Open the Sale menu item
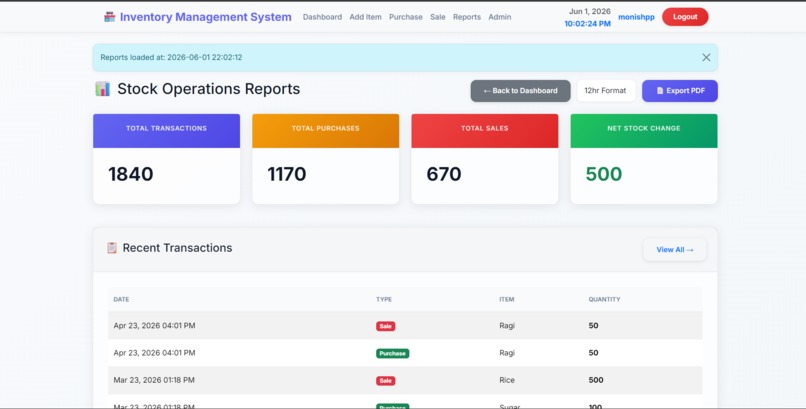806x409 pixels. coord(438,17)
